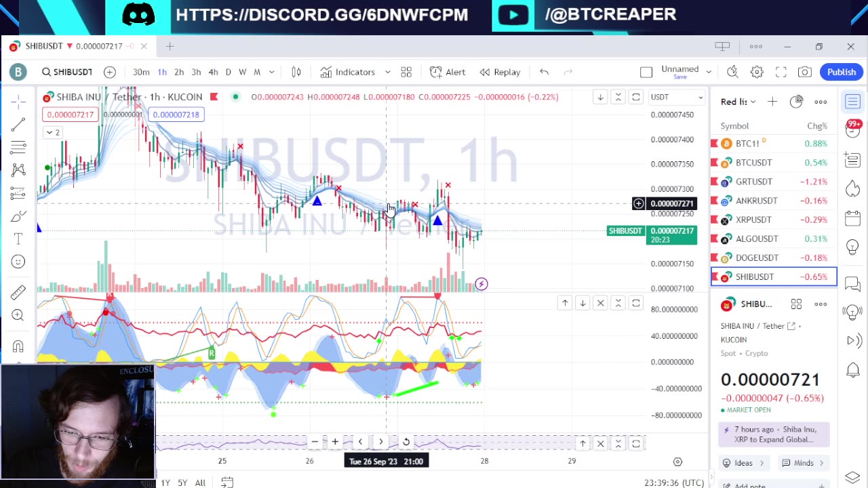This screenshot has width=868, height=488.
Task: Select the trend line drawing tool
Action: (x=18, y=124)
